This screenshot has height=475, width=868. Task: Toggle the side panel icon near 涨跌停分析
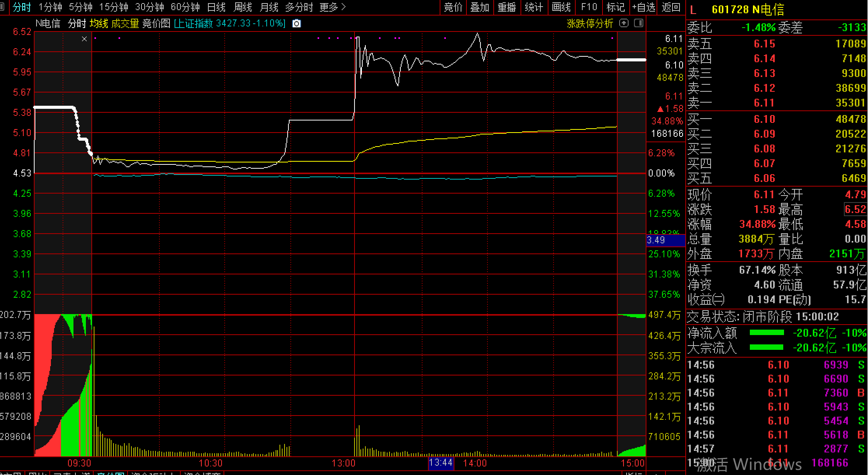[x=638, y=23]
